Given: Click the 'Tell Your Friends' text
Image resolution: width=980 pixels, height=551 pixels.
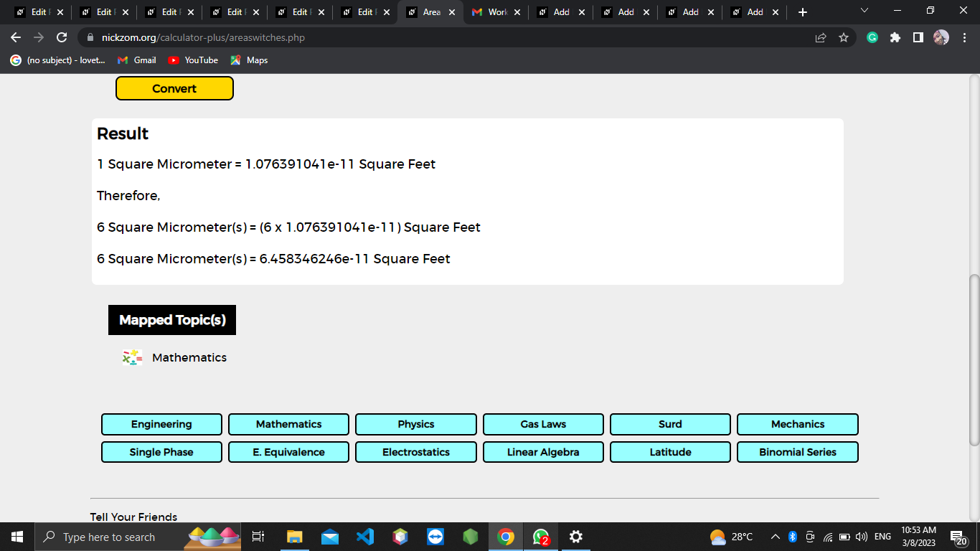Looking at the screenshot, I should [x=133, y=517].
